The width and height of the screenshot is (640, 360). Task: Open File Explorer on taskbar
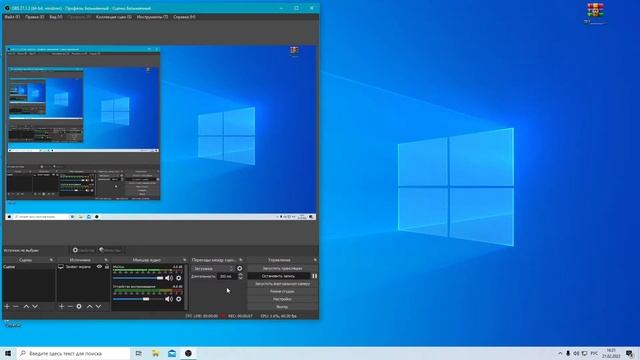156,353
